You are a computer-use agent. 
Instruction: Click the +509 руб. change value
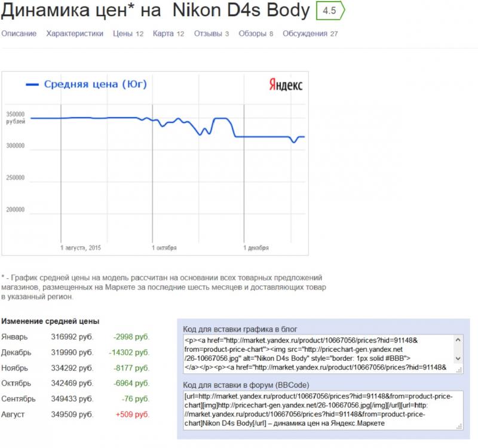click(x=132, y=415)
